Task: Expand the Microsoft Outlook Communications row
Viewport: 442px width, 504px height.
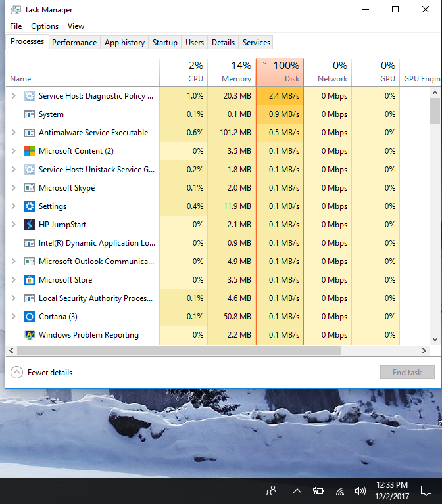Action: pyautogui.click(x=14, y=262)
